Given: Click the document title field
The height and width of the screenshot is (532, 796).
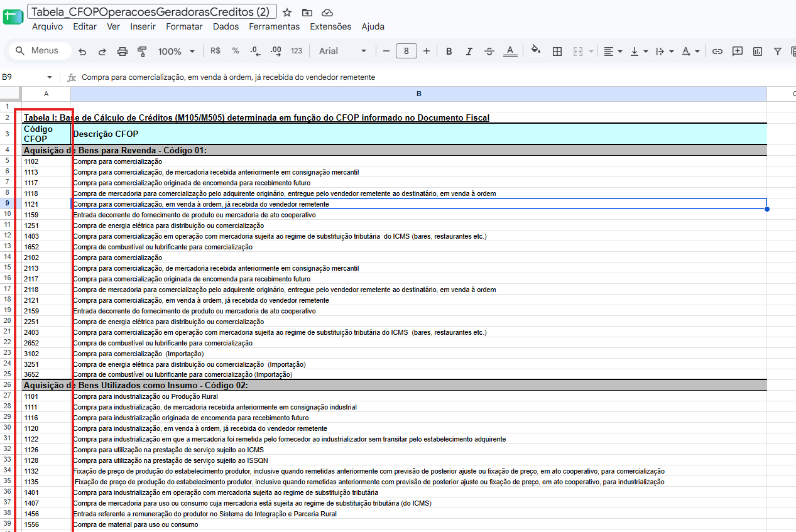Looking at the screenshot, I should (x=152, y=12).
